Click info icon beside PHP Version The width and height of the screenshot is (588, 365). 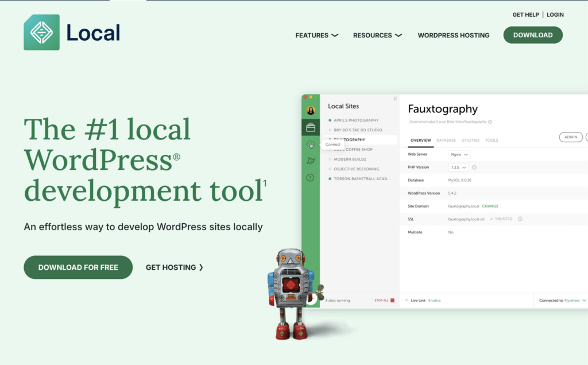[474, 168]
